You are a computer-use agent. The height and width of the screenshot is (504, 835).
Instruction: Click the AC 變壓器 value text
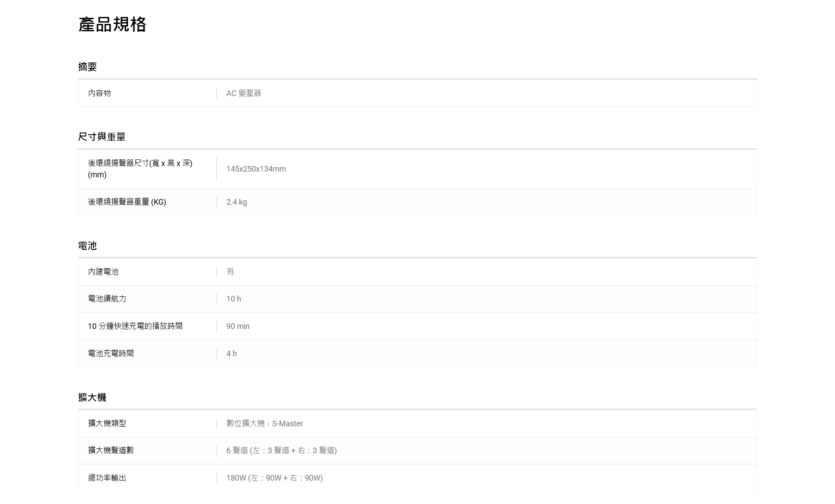(x=244, y=93)
